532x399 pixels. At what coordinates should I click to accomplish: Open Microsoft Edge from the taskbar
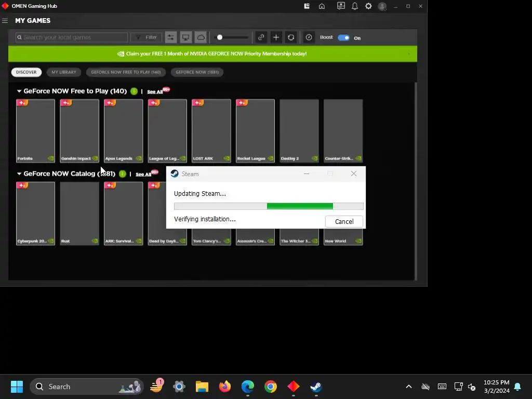248,387
